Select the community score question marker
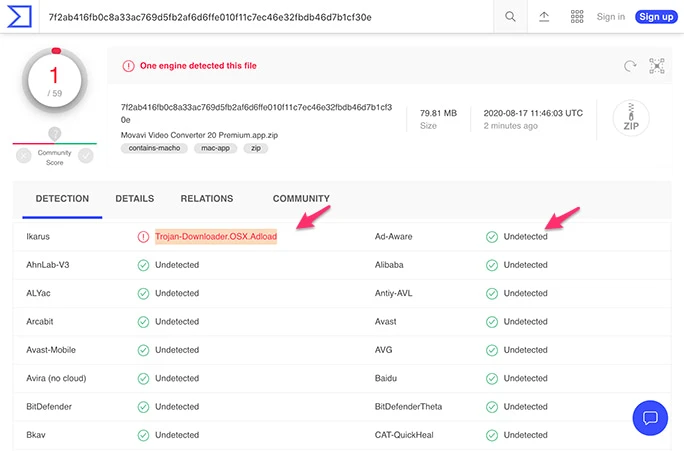684x451 pixels. point(55,134)
